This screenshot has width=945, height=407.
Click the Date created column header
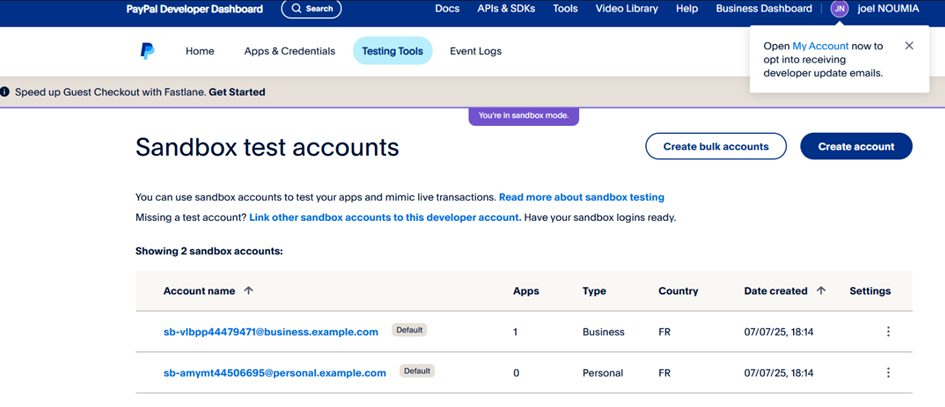point(776,291)
